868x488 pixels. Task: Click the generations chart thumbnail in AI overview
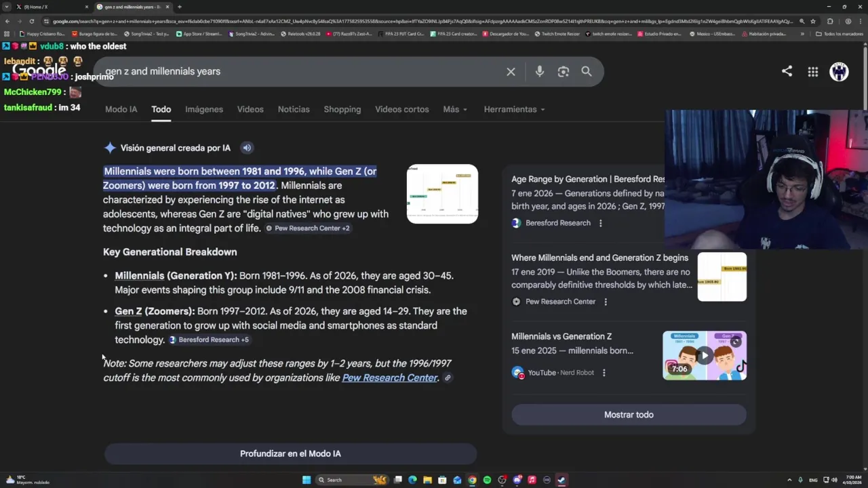(442, 194)
